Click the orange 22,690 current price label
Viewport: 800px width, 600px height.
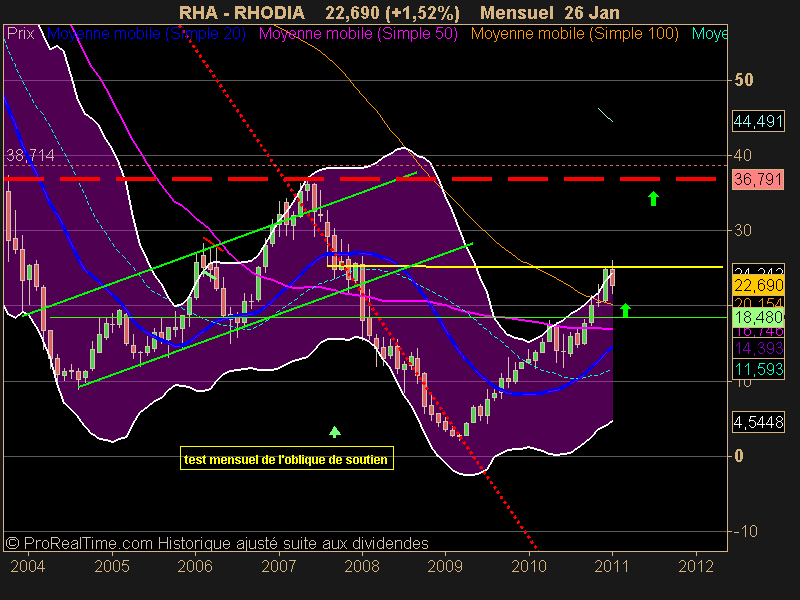pyautogui.click(x=758, y=285)
